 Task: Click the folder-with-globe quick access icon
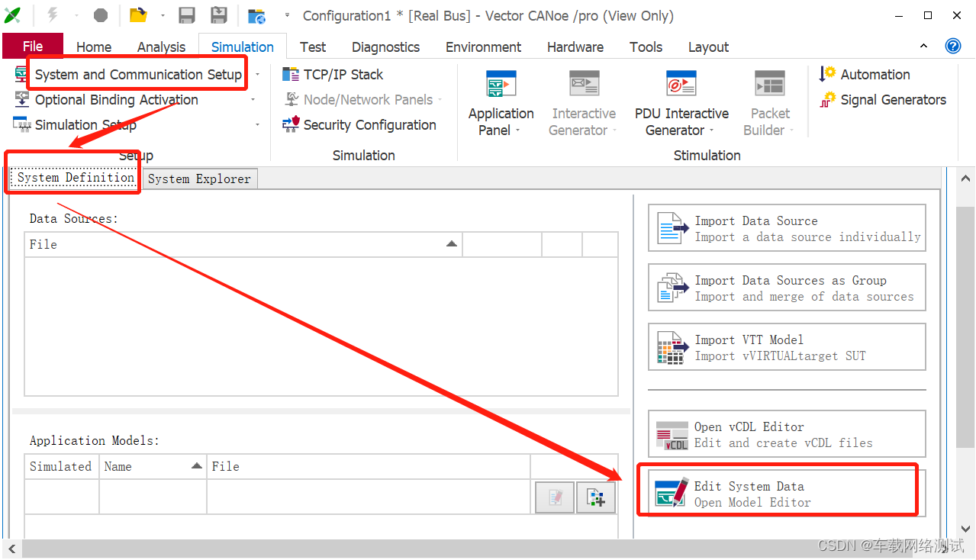[x=257, y=15]
